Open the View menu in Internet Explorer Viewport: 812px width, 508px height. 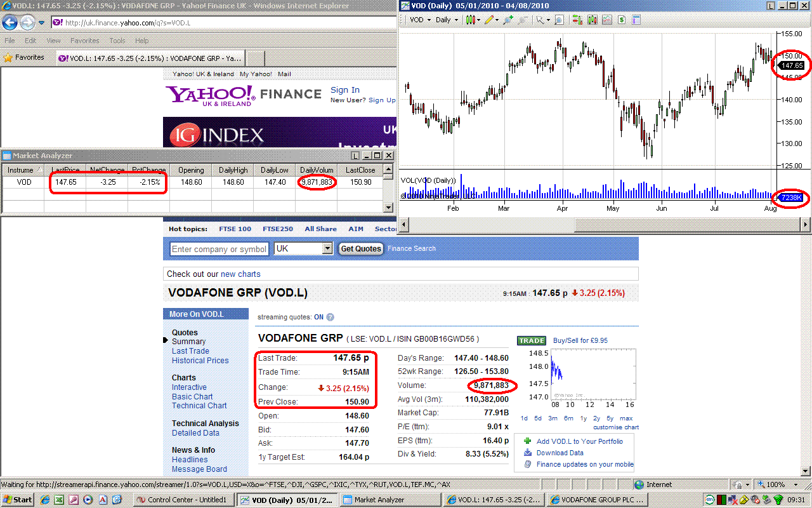[x=53, y=41]
